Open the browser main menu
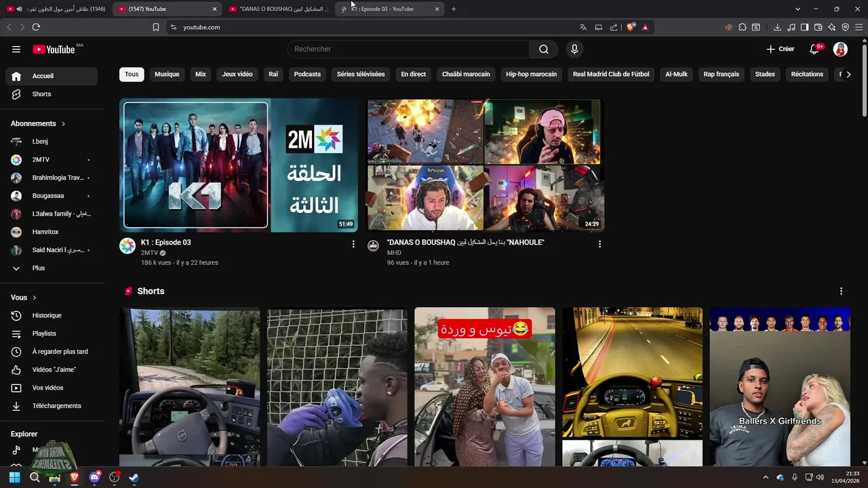 (x=859, y=27)
